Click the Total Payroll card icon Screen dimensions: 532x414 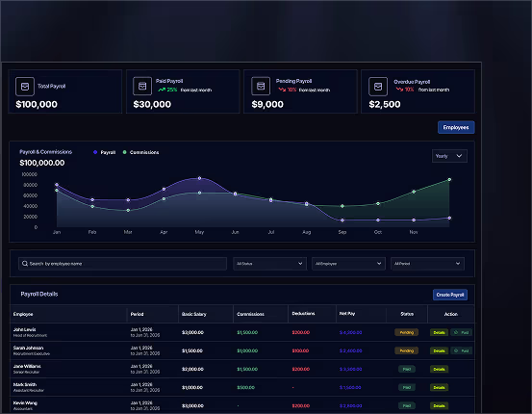click(25, 87)
